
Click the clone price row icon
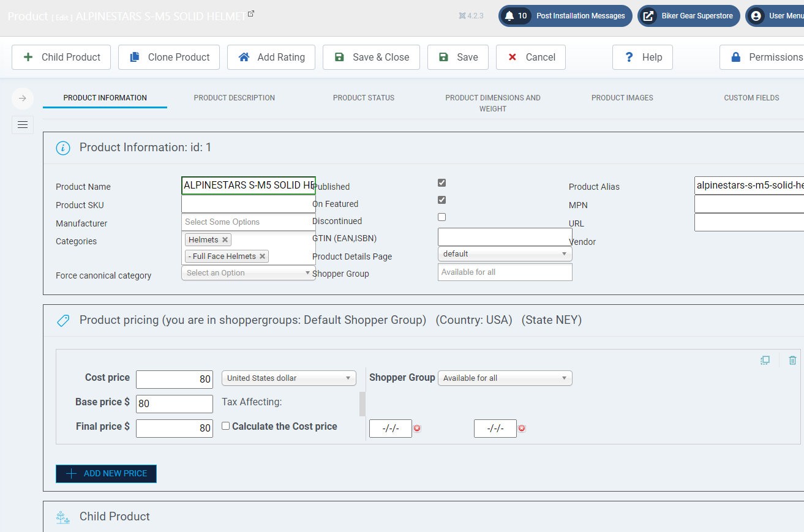[x=765, y=361]
